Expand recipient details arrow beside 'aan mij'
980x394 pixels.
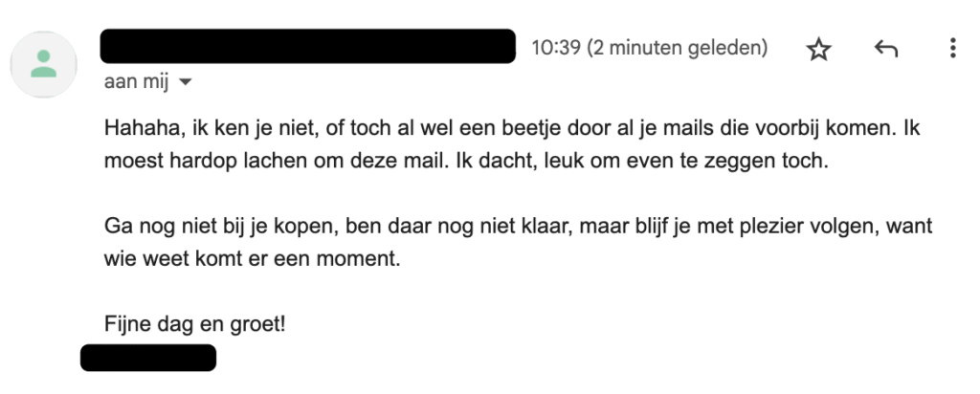coord(185,82)
